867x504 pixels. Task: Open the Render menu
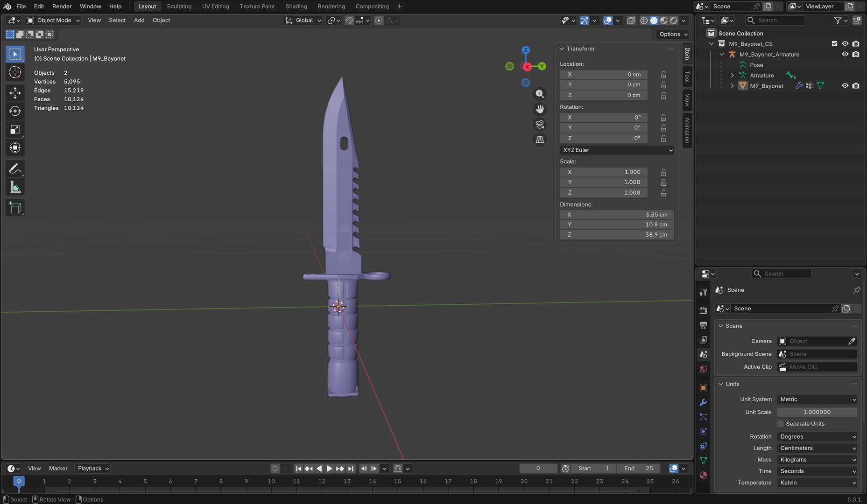(x=62, y=7)
